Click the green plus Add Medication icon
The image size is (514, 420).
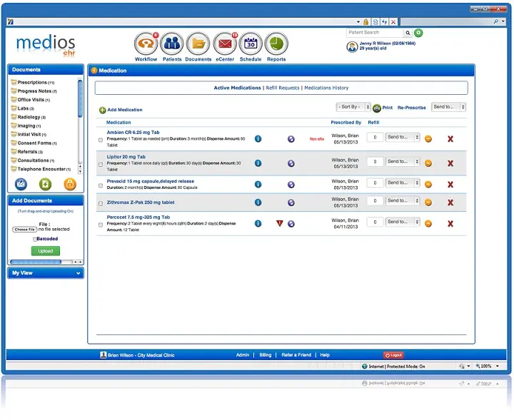pos(103,110)
